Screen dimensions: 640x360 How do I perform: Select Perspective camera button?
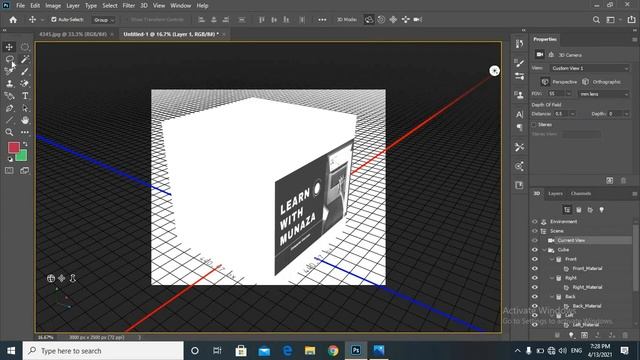(x=559, y=82)
